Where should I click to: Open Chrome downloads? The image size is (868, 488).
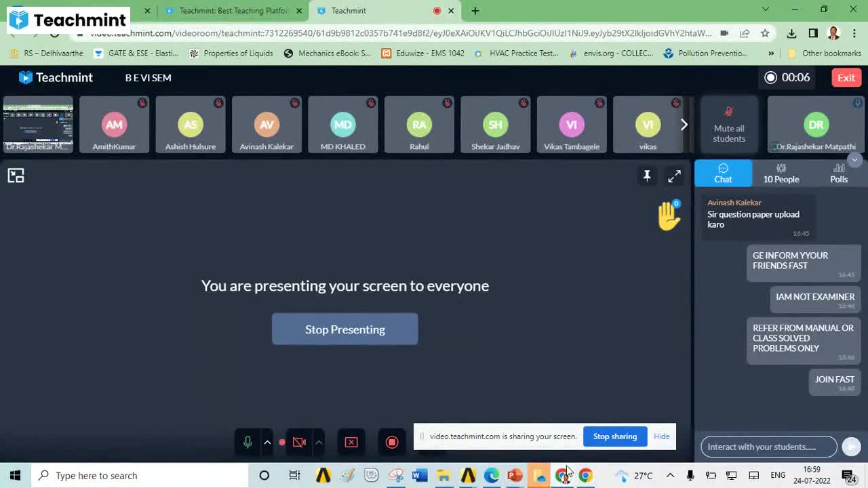tap(791, 33)
